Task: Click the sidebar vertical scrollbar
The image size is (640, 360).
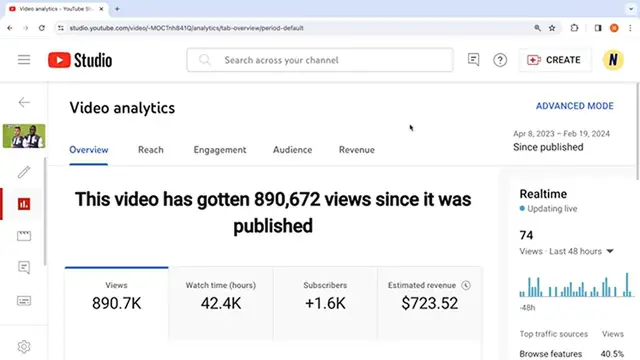Action: (45, 211)
